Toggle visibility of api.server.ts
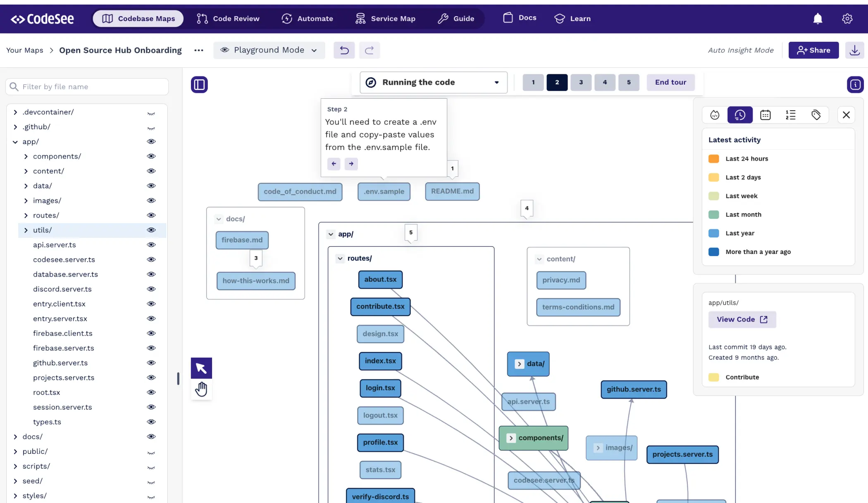 point(151,244)
